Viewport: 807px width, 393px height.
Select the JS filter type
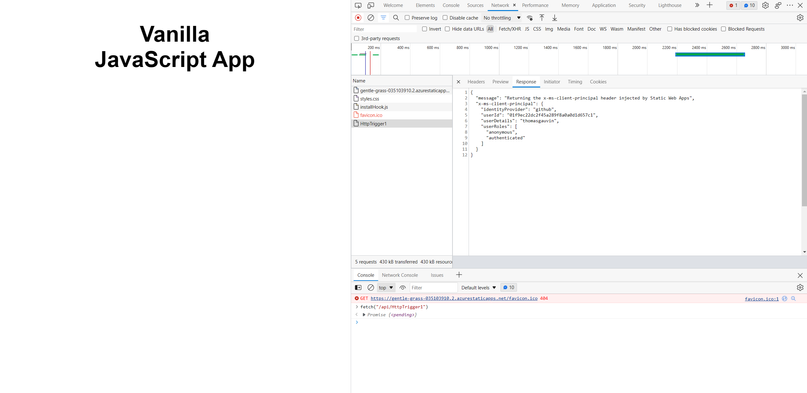(527, 29)
